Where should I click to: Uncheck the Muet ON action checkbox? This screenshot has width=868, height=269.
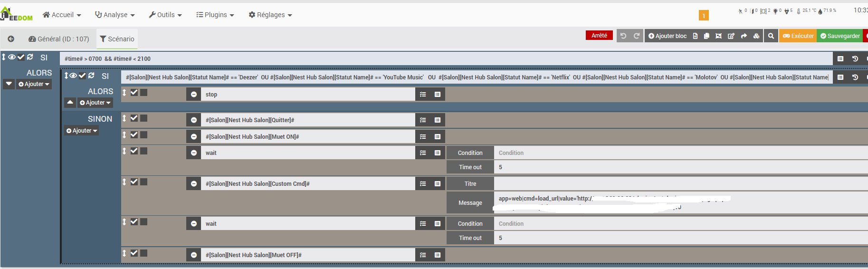pos(134,134)
